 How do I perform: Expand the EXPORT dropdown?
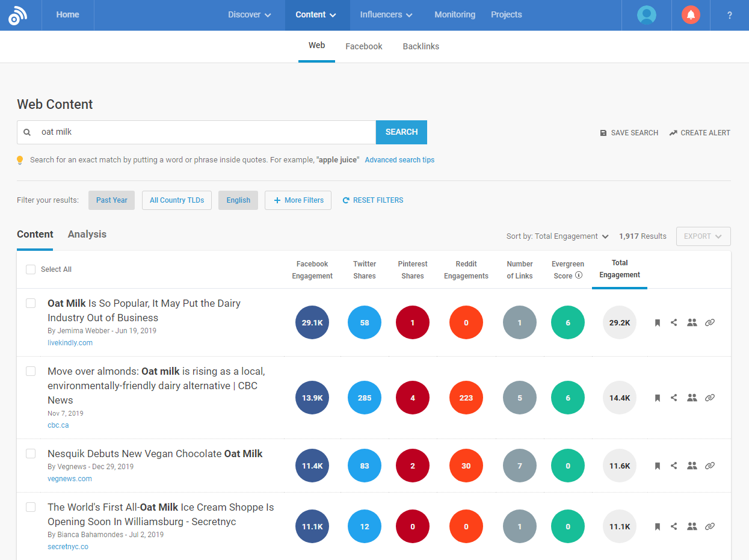pos(703,236)
